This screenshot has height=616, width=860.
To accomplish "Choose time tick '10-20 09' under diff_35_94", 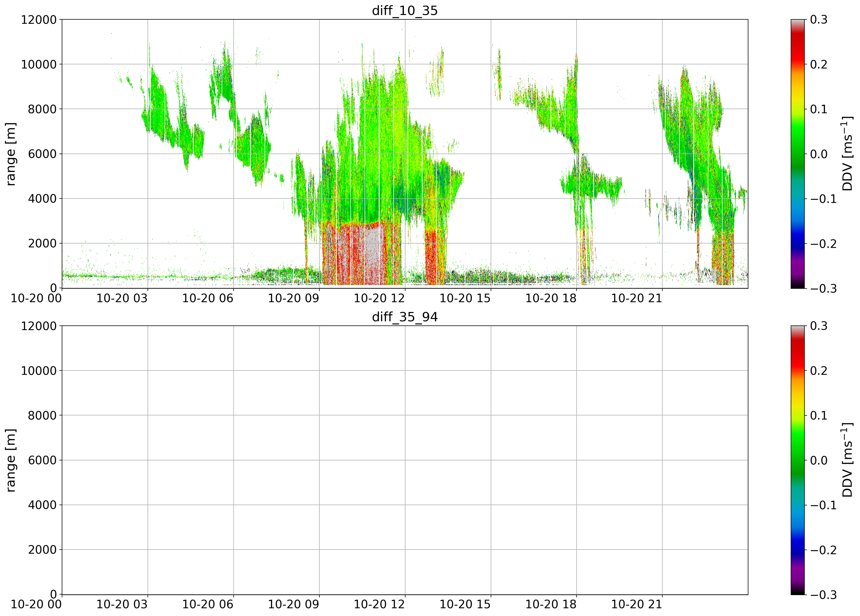I will (x=294, y=605).
